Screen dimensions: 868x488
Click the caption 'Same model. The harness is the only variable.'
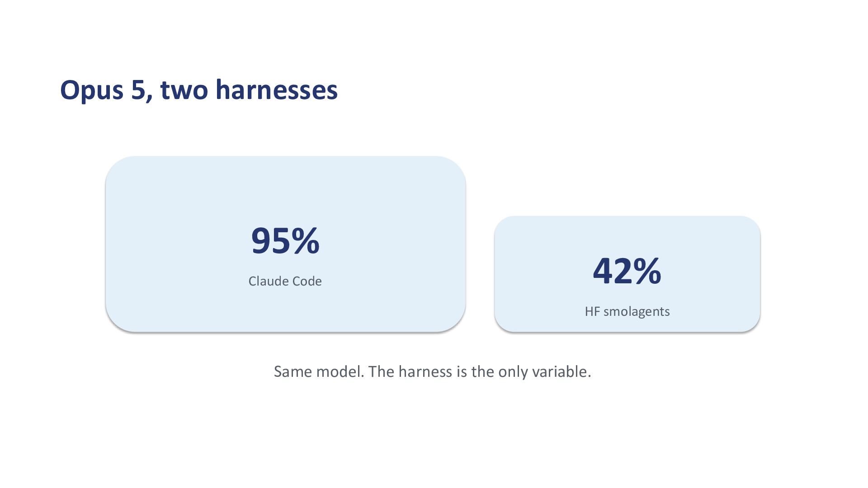pyautogui.click(x=432, y=371)
